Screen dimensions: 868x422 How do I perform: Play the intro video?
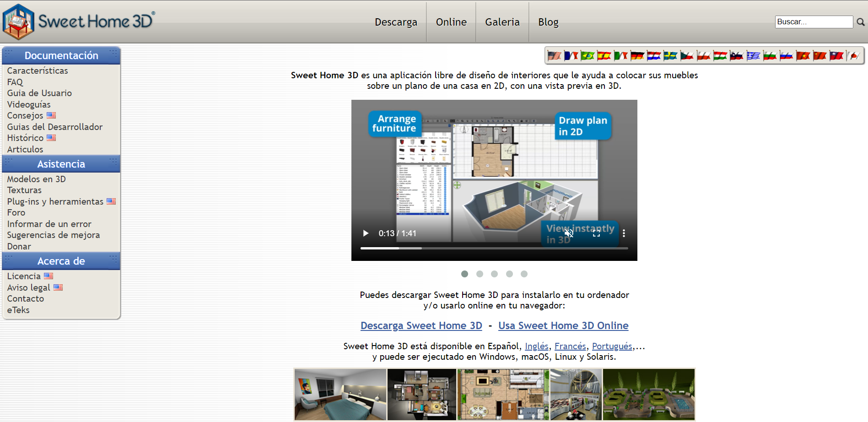pyautogui.click(x=366, y=233)
